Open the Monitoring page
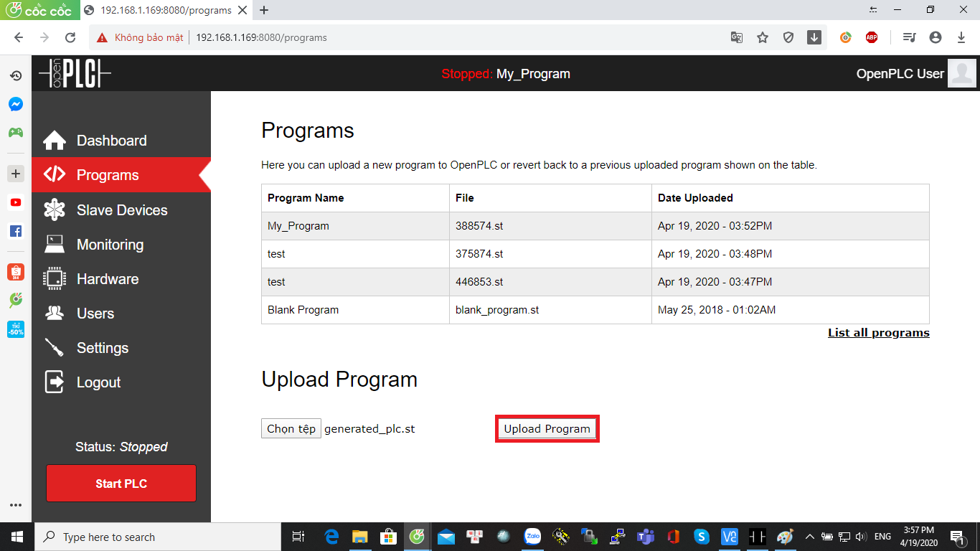 [x=110, y=245]
